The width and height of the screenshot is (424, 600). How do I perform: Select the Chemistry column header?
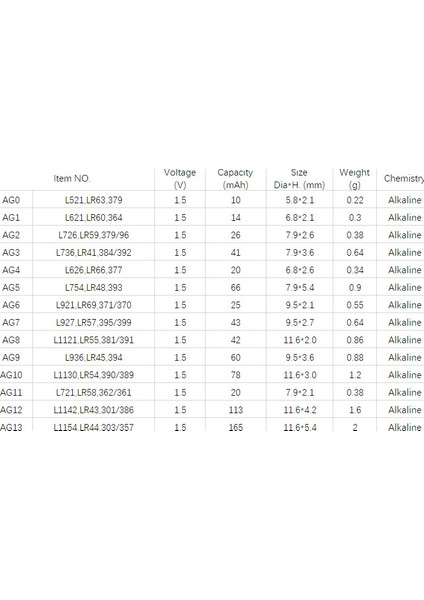[404, 179]
